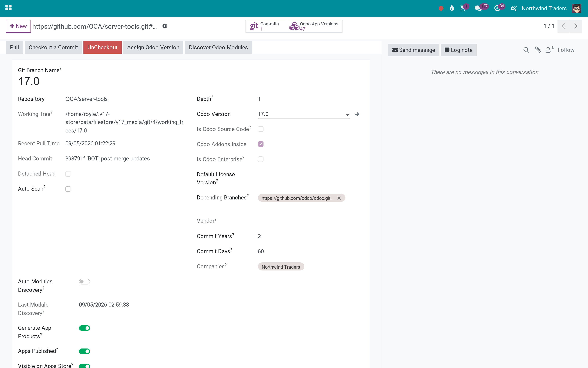Click the Recent Pull Time value
The width and height of the screenshot is (588, 368).
pyautogui.click(x=90, y=144)
